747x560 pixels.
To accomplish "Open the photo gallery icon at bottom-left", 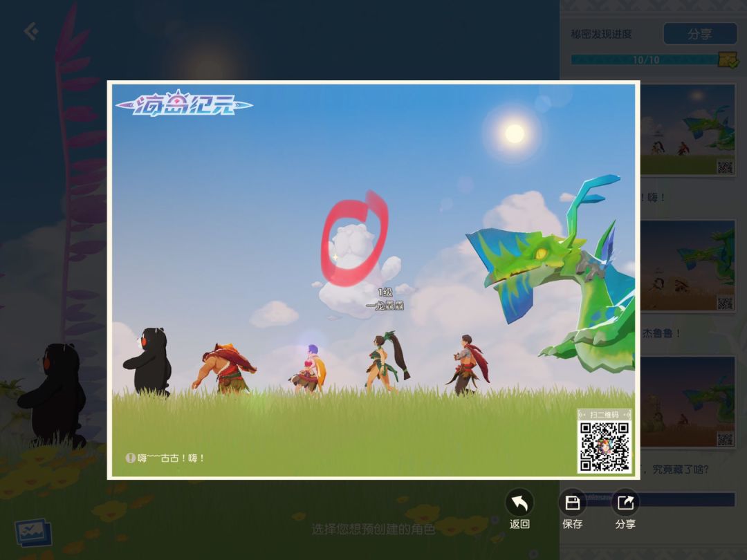I will (x=33, y=532).
